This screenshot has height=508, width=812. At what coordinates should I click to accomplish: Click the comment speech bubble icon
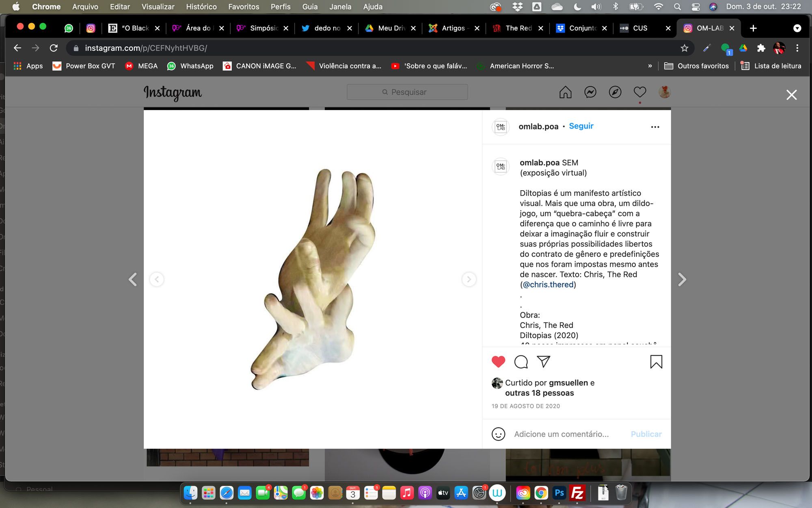point(521,362)
